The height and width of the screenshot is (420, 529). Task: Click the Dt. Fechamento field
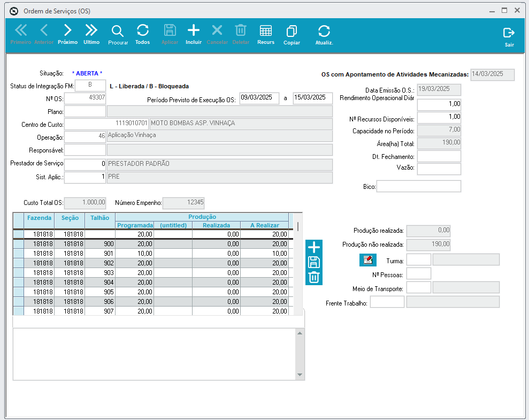(x=439, y=157)
